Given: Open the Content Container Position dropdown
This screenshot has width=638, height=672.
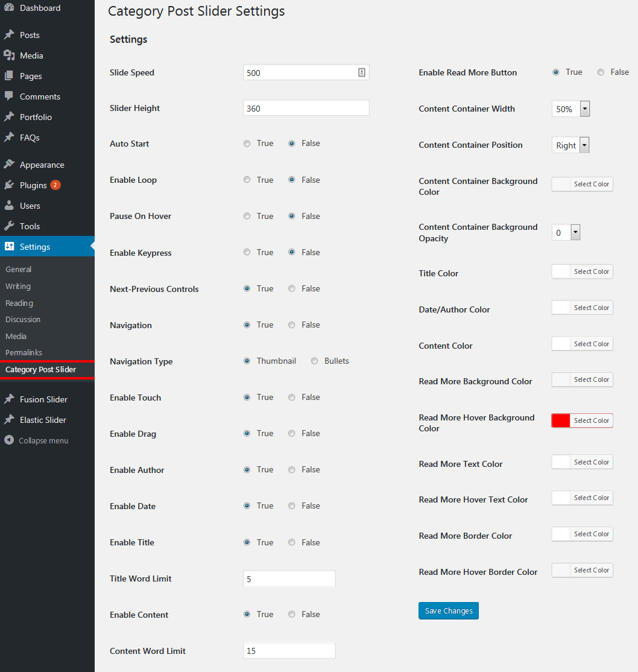Looking at the screenshot, I should 570,145.
